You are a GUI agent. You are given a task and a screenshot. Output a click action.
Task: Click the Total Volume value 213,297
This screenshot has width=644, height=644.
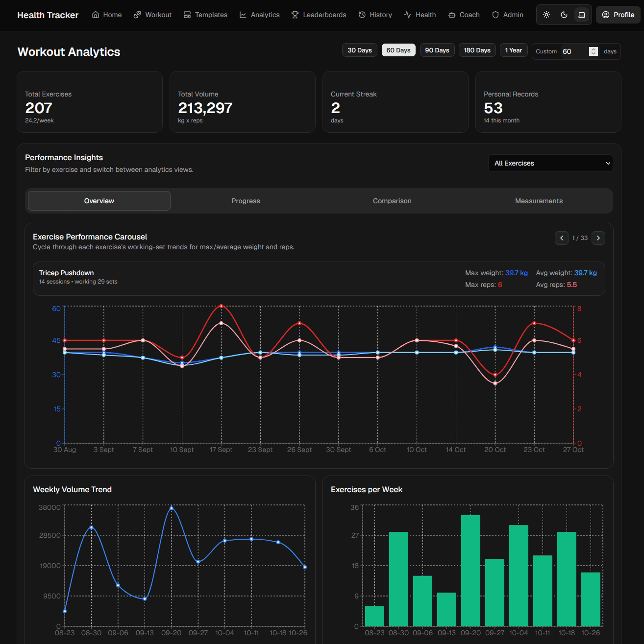point(205,108)
